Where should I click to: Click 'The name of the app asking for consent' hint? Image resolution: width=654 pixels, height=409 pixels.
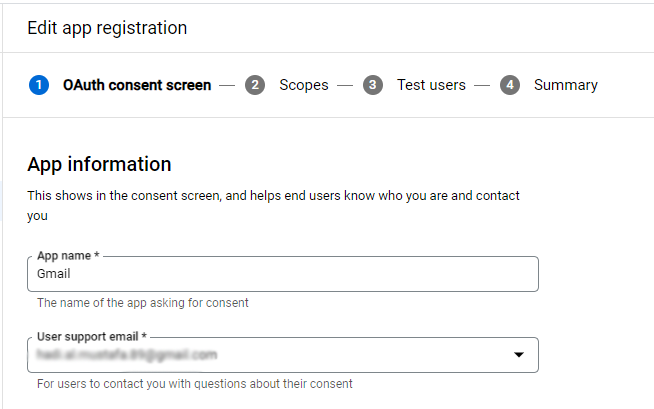pos(143,303)
